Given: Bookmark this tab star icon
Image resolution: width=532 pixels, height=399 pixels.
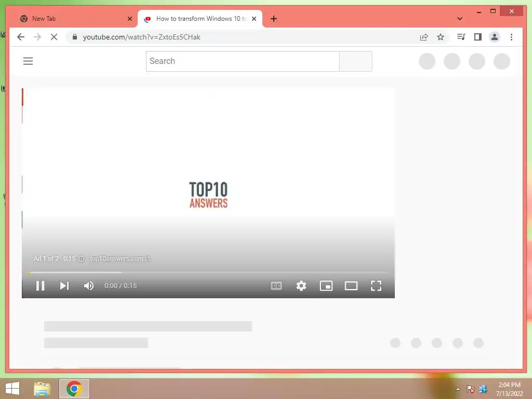Looking at the screenshot, I should tap(441, 37).
